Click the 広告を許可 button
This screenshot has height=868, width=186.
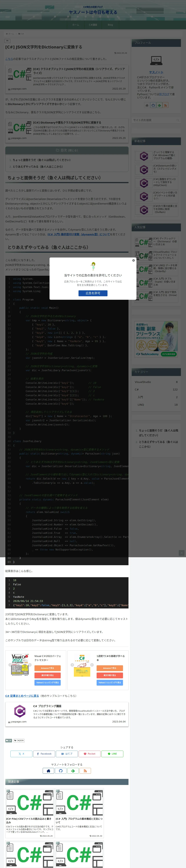pyautogui.click(x=93, y=293)
